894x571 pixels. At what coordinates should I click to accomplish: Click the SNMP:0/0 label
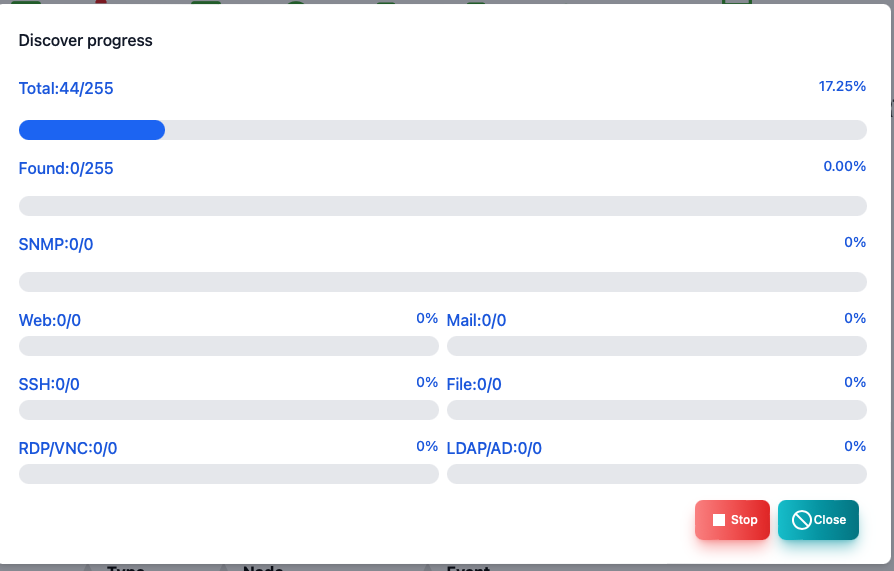click(x=56, y=244)
